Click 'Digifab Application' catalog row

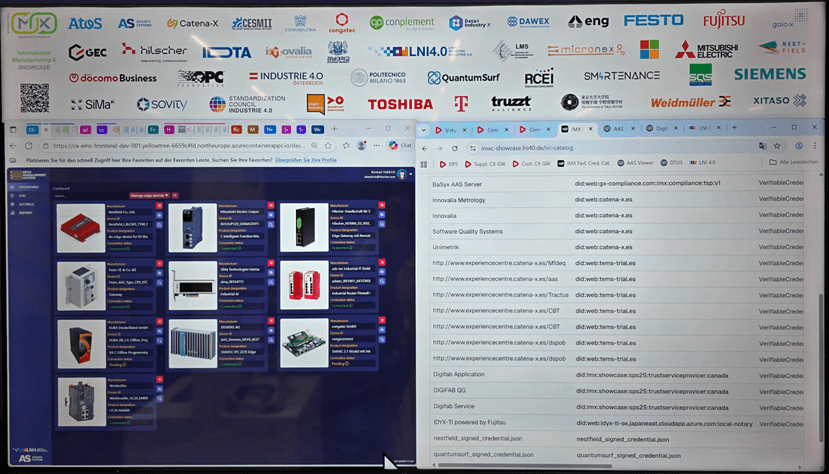coord(617,375)
